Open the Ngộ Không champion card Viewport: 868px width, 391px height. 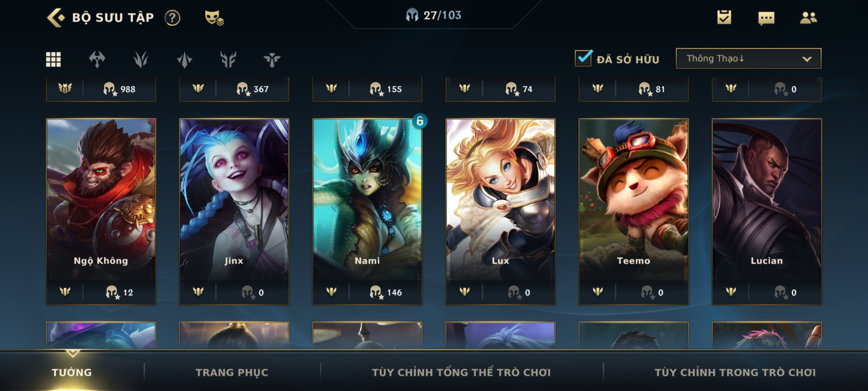tap(101, 212)
